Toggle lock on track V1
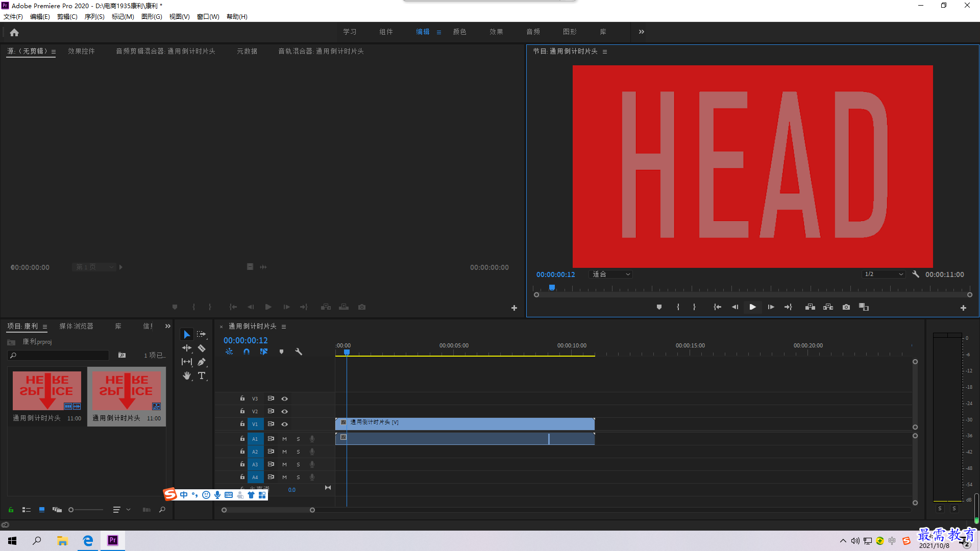This screenshot has height=551, width=980. [242, 424]
